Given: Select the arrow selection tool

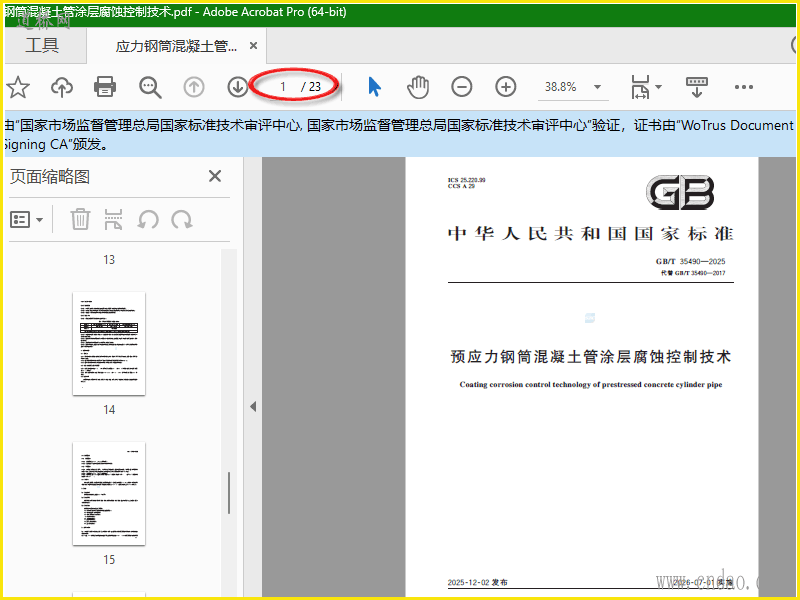Looking at the screenshot, I should coord(374,87).
